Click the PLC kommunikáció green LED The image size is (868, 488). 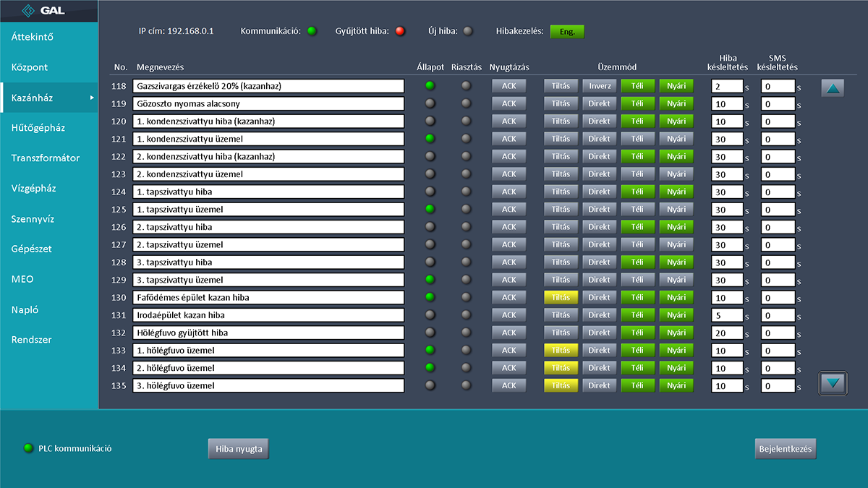point(29,448)
